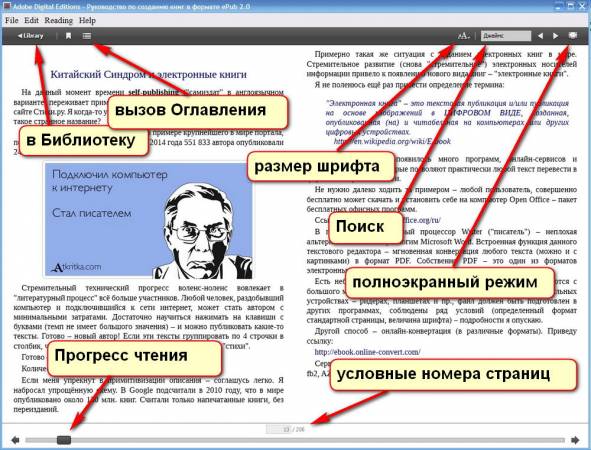591x450 pixels.
Task: Open the File menu
Action: (x=12, y=20)
